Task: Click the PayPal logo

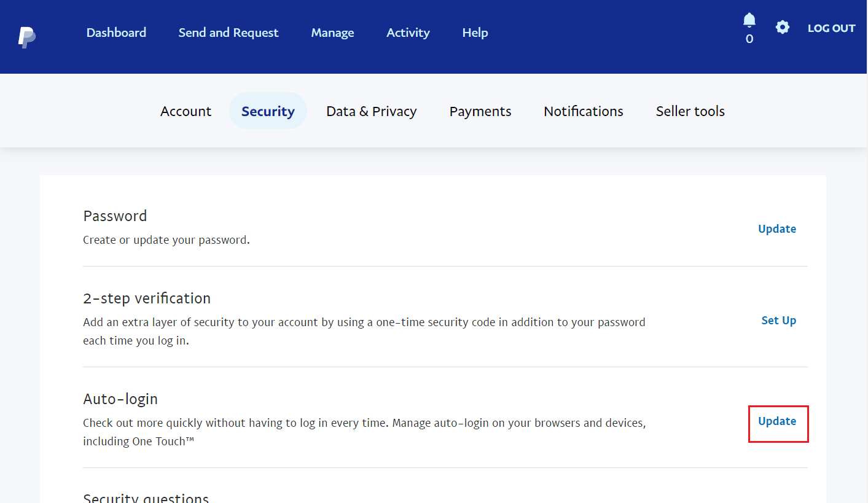Action: [26, 37]
